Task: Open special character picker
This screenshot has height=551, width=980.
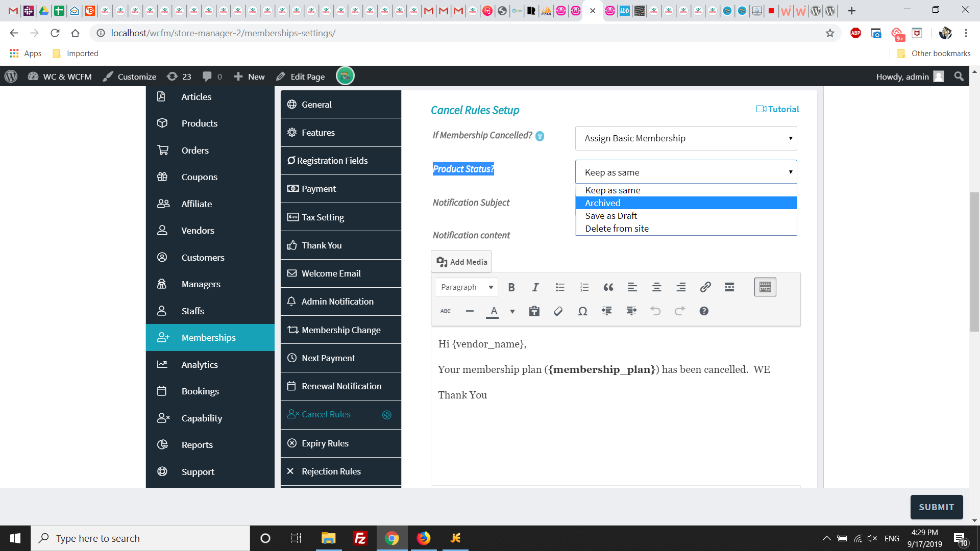Action: 582,311
